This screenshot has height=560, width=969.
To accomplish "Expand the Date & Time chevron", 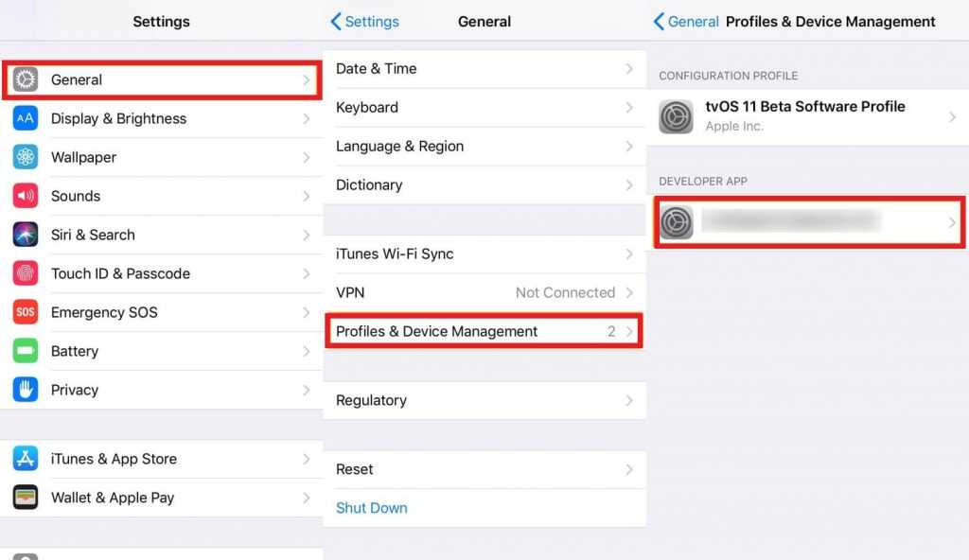I will [x=629, y=69].
